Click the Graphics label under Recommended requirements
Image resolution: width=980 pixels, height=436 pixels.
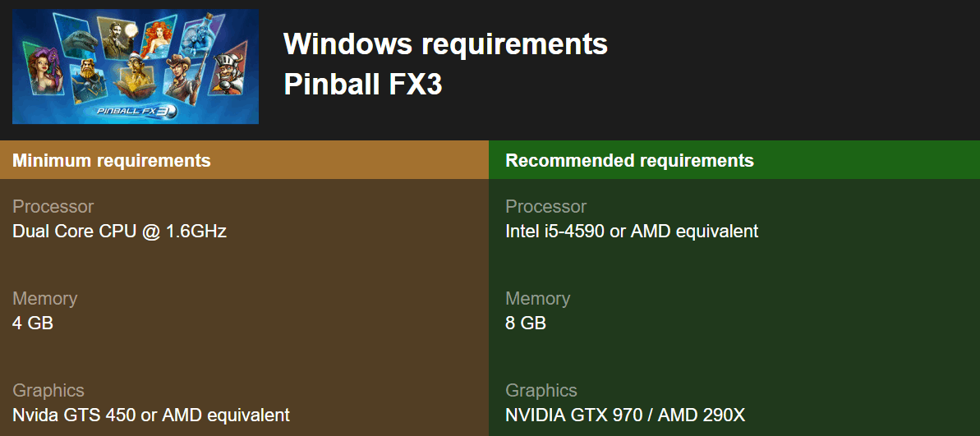(541, 391)
